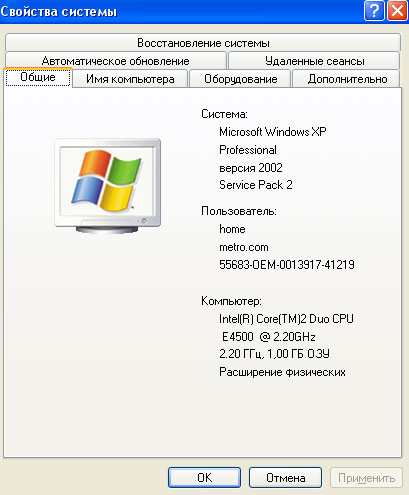The height and width of the screenshot is (495, 409).
Task: Click the Применить button
Action: [366, 478]
